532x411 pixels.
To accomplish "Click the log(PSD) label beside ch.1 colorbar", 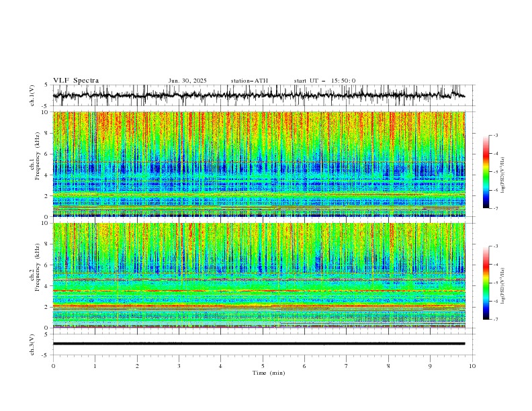I will click(503, 175).
